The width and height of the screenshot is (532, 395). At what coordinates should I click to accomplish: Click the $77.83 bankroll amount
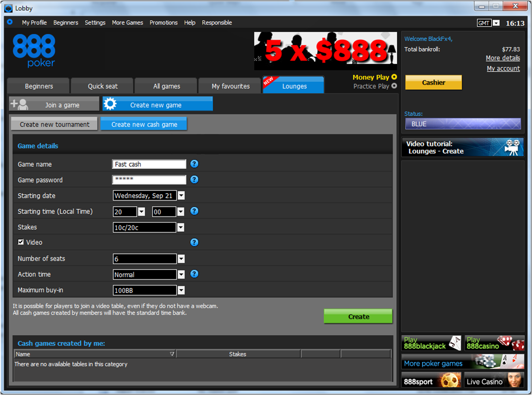click(511, 49)
